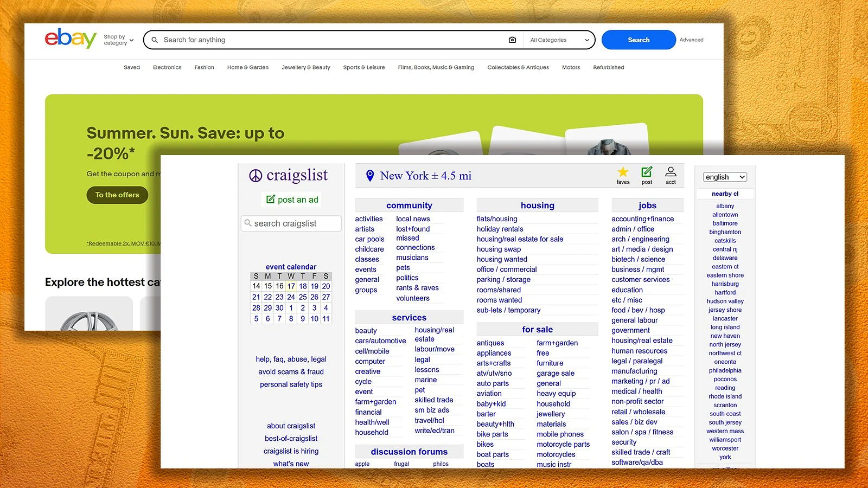868x488 pixels.
Task: Open the craigslist english language dropdown
Action: pyautogui.click(x=725, y=177)
